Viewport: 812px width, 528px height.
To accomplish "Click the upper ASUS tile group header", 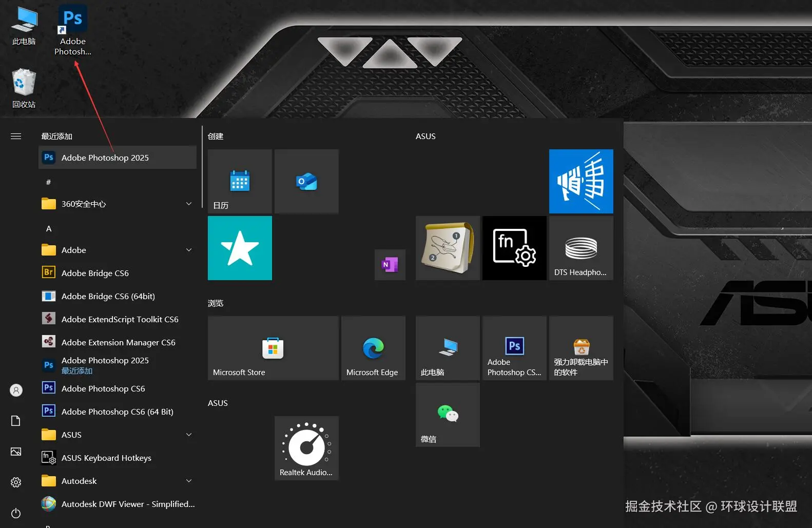I will (426, 136).
